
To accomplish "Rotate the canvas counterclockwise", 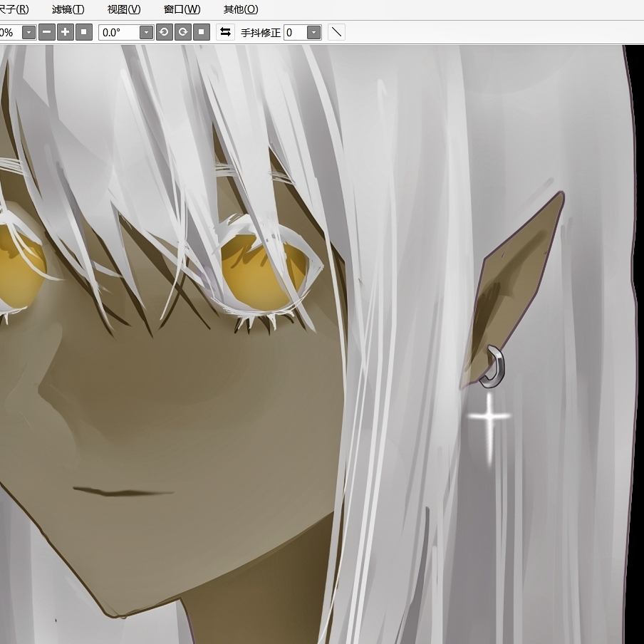I will (165, 32).
